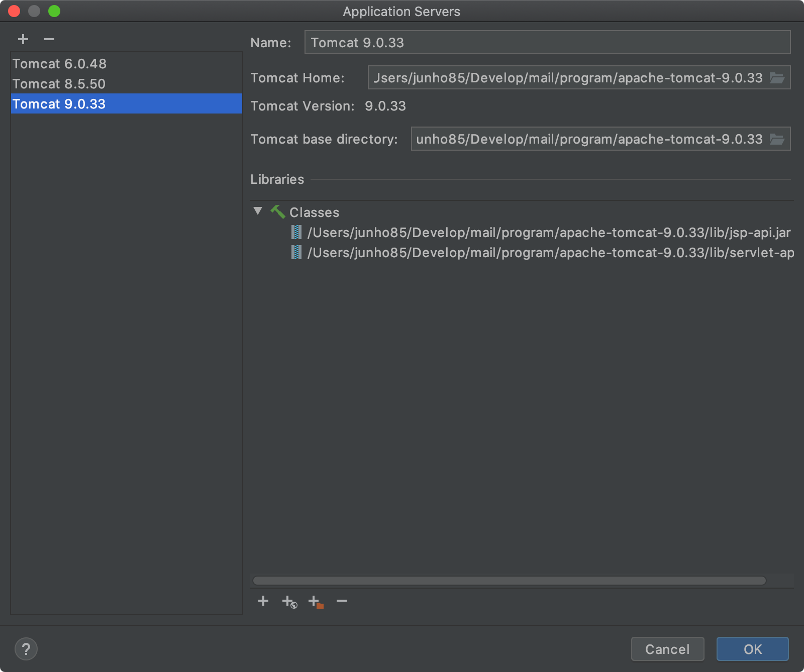804x672 pixels.
Task: Select the servlet-api library path
Action: point(551,253)
